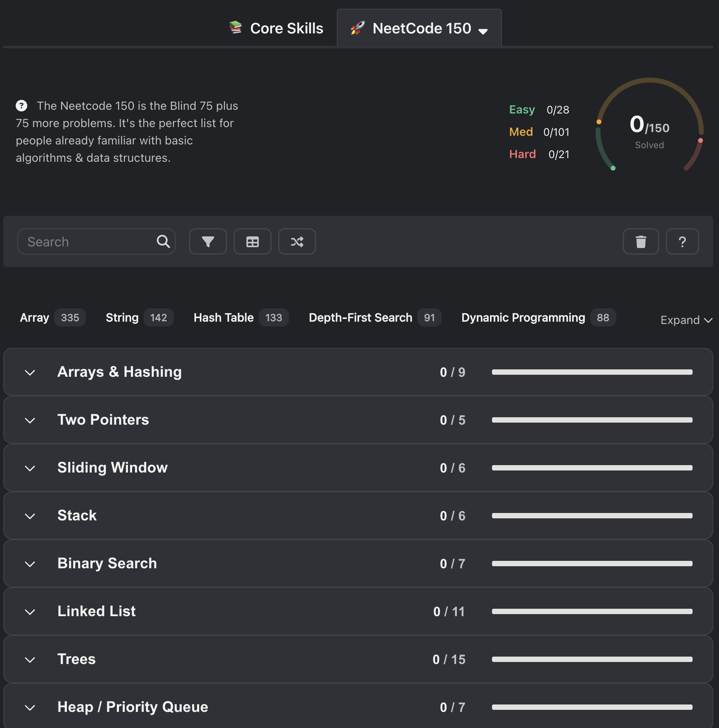
Task: Click the NeetCode 150 description paragraph
Action: coord(127,132)
